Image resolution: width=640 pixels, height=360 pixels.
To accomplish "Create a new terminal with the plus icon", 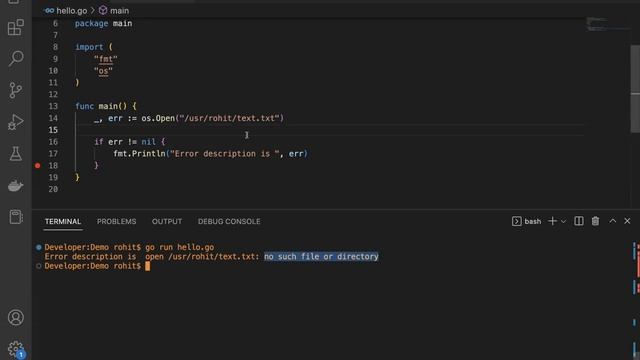I will [552, 221].
